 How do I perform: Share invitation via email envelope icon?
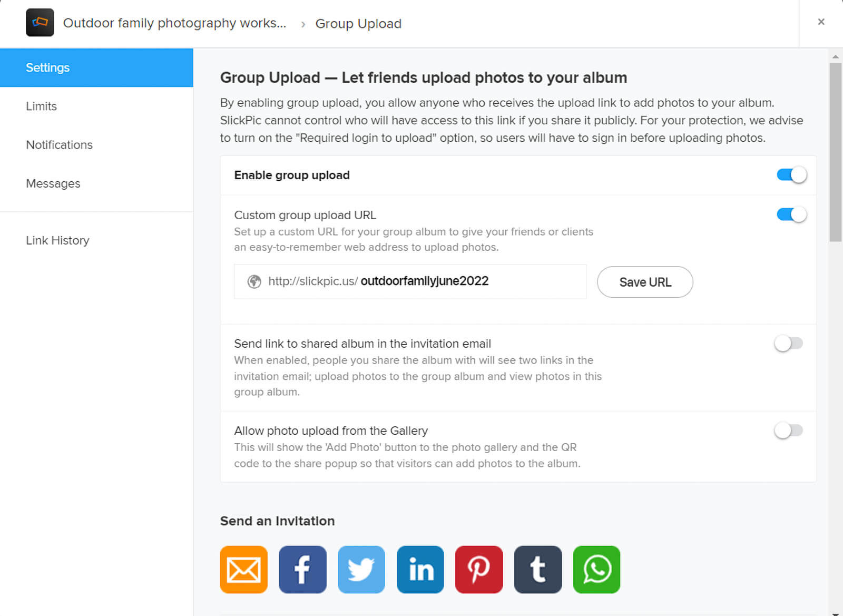click(x=243, y=569)
